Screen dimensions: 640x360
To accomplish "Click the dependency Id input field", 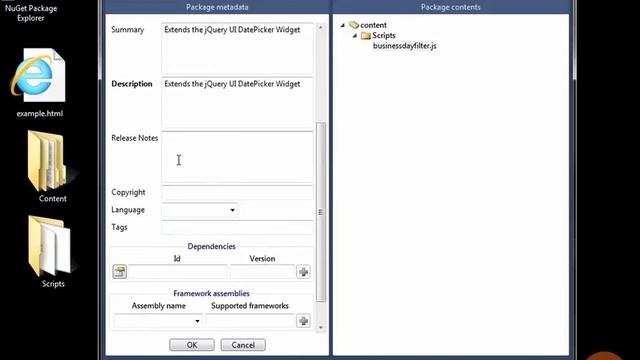I will [x=178, y=272].
